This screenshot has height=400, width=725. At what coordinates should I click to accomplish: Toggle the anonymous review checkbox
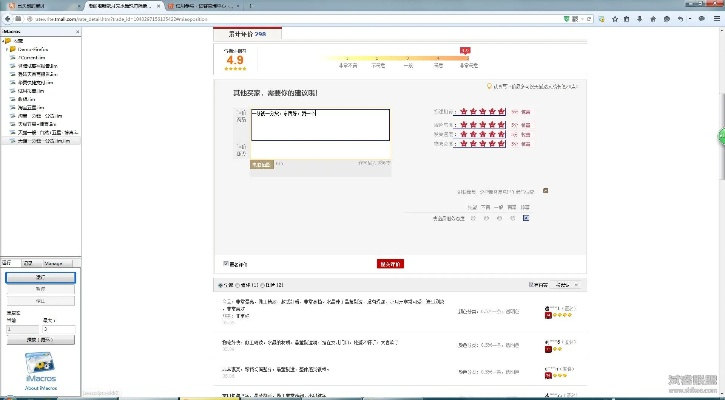click(226, 264)
